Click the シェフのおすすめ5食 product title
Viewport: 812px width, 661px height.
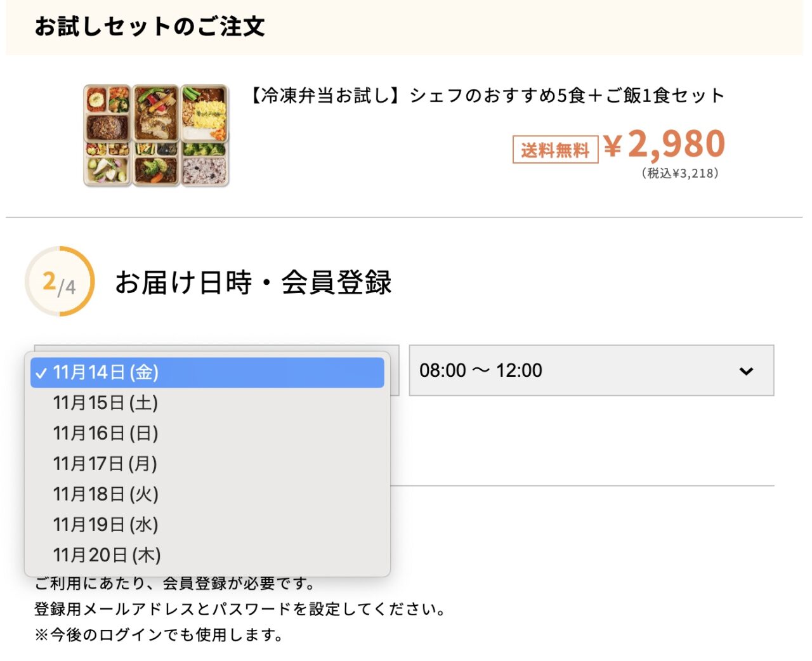coord(487,96)
